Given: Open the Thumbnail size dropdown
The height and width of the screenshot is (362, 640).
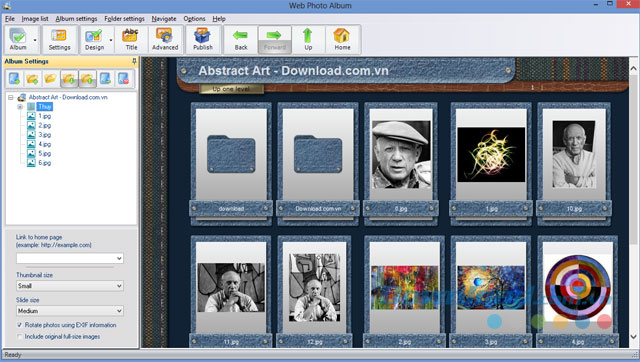Looking at the screenshot, I should 70,286.
